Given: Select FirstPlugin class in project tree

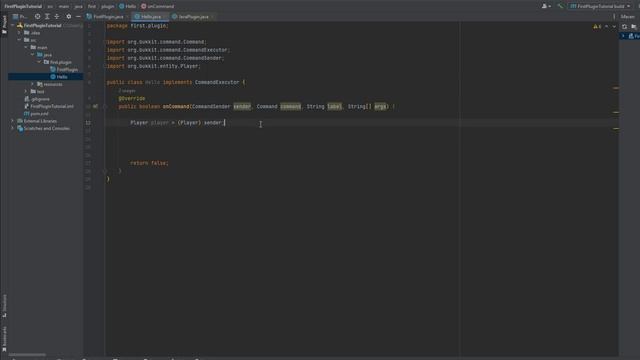Looking at the screenshot, I should [64, 69].
